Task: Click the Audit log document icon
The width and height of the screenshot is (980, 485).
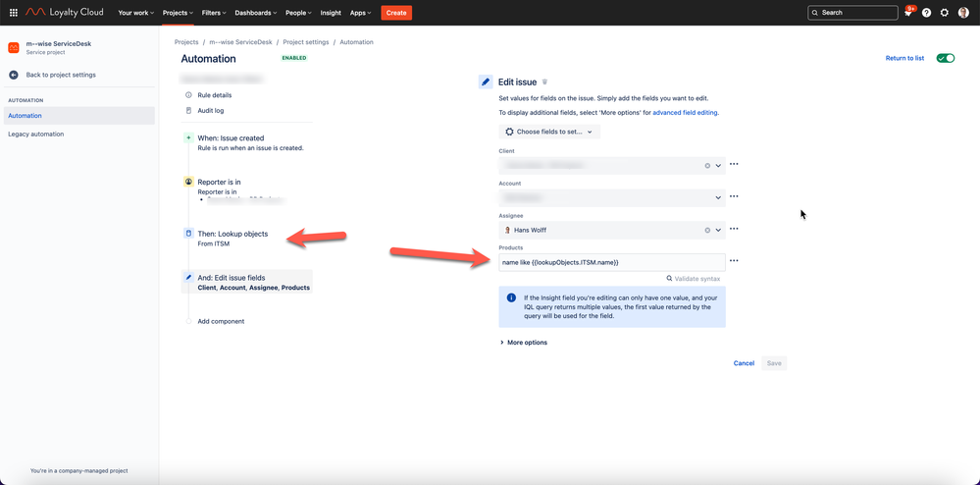Action: click(188, 110)
